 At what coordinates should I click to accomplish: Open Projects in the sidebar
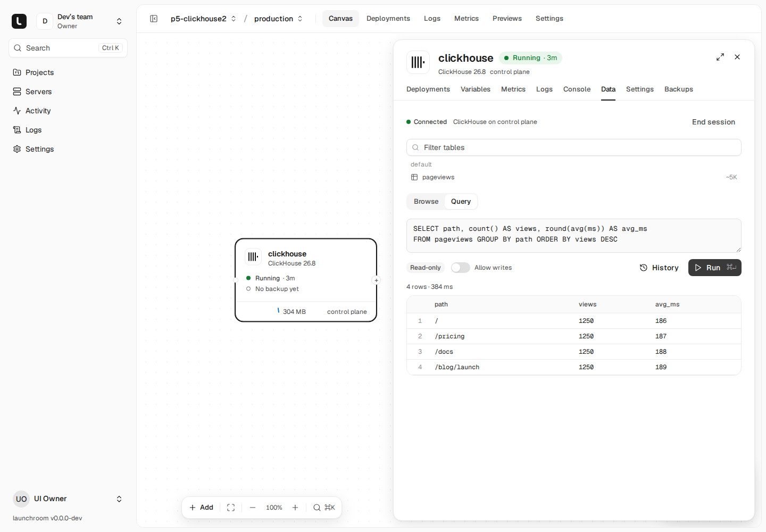(68, 72)
